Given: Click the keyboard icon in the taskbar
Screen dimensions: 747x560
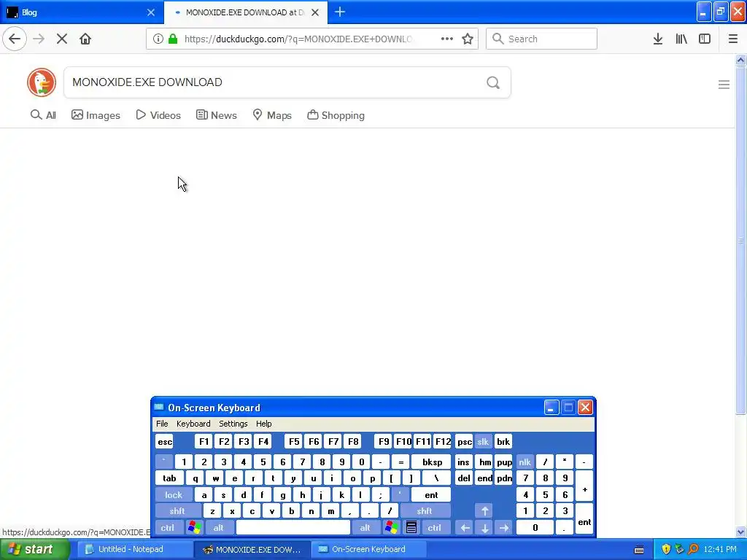Looking at the screenshot, I should point(639,550).
